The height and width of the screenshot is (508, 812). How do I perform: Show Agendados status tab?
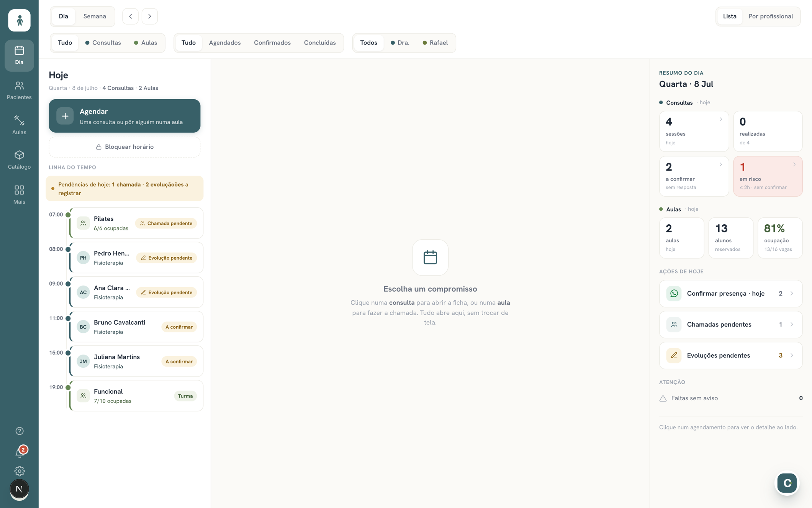coord(224,43)
